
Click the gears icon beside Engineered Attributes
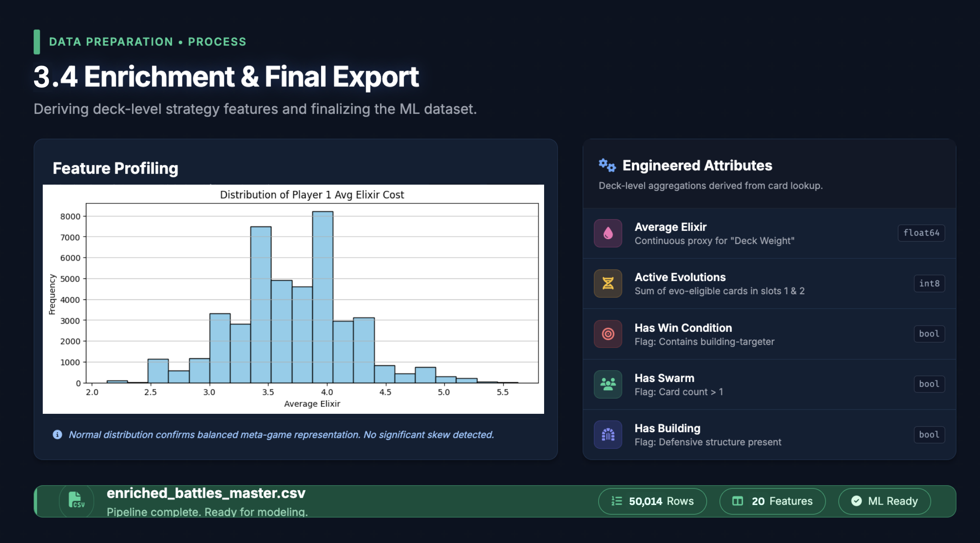coord(607,165)
